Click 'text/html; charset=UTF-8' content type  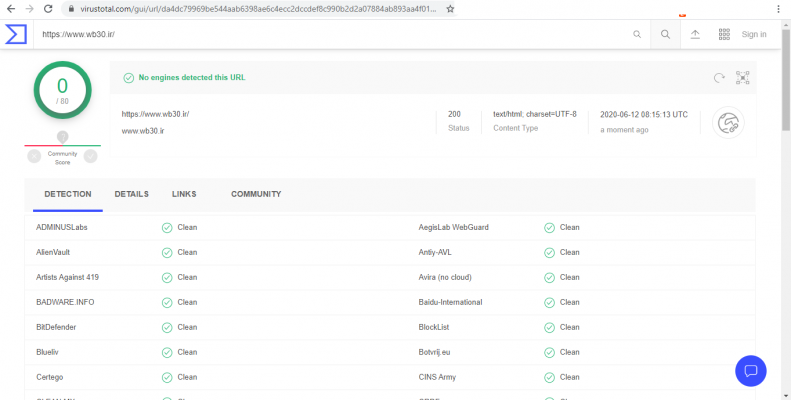[535, 114]
